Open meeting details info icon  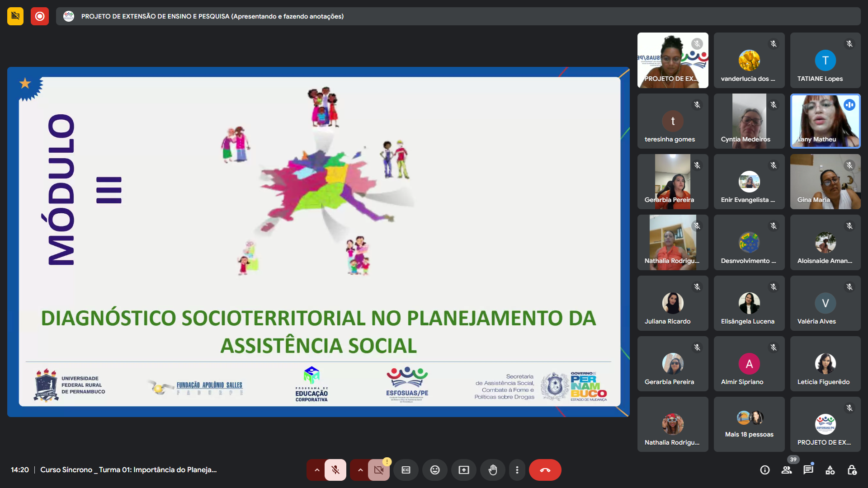(x=765, y=470)
